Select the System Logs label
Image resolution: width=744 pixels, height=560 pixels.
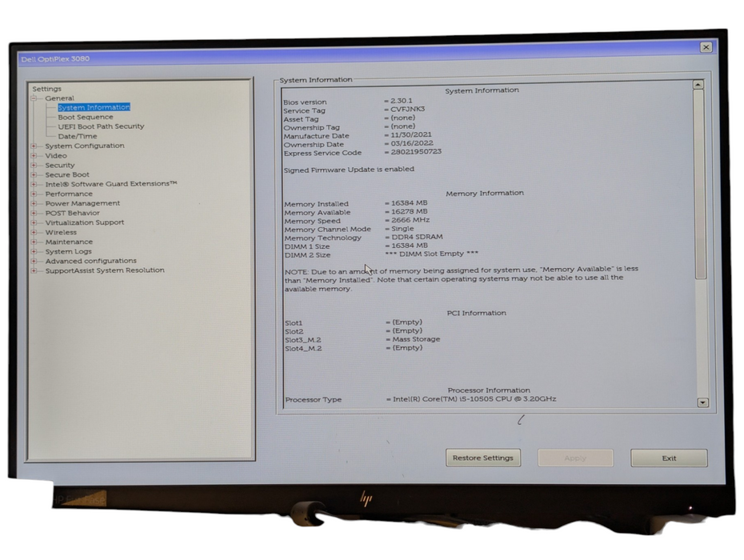(x=68, y=251)
